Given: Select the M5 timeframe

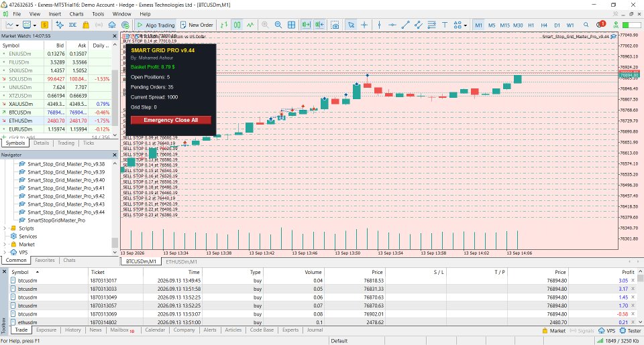Looking at the screenshot, I should [x=492, y=25].
